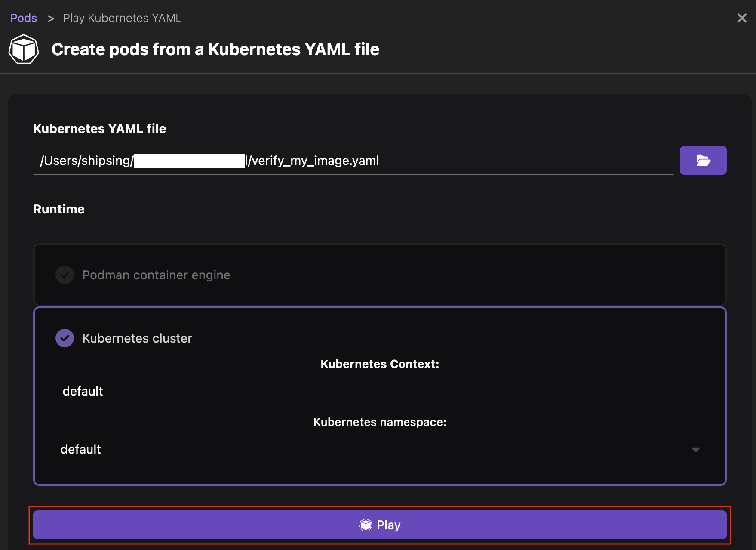This screenshot has width=756, height=550.
Task: Click the Play pod icon inside the button
Action: (365, 525)
